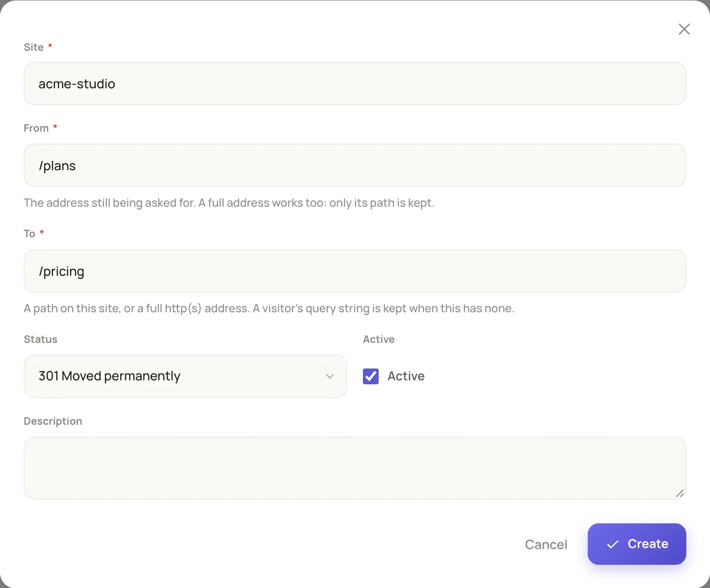Click the To helper text about query strings
Viewport: 710px width, 588px height.
[269, 308]
